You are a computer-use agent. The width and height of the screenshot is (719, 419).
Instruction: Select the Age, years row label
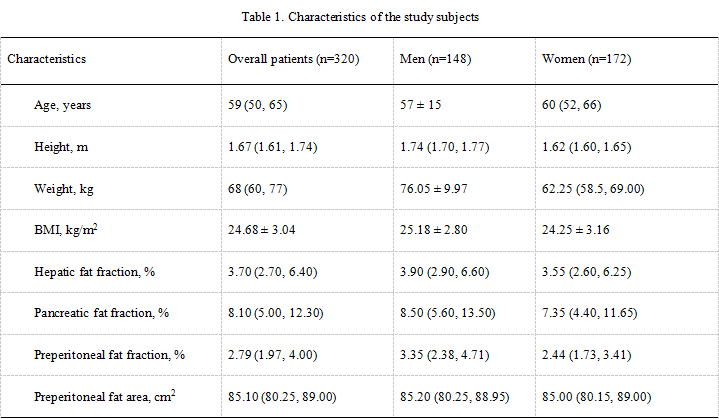66,103
